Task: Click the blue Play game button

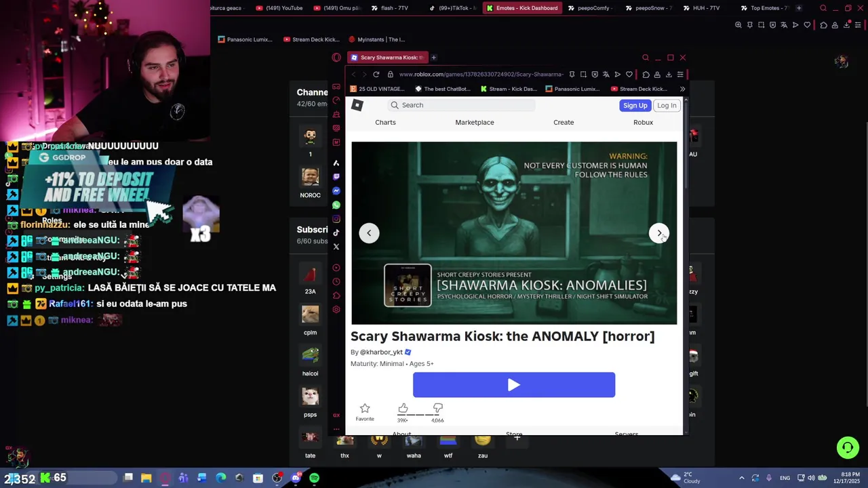Action: point(514,385)
